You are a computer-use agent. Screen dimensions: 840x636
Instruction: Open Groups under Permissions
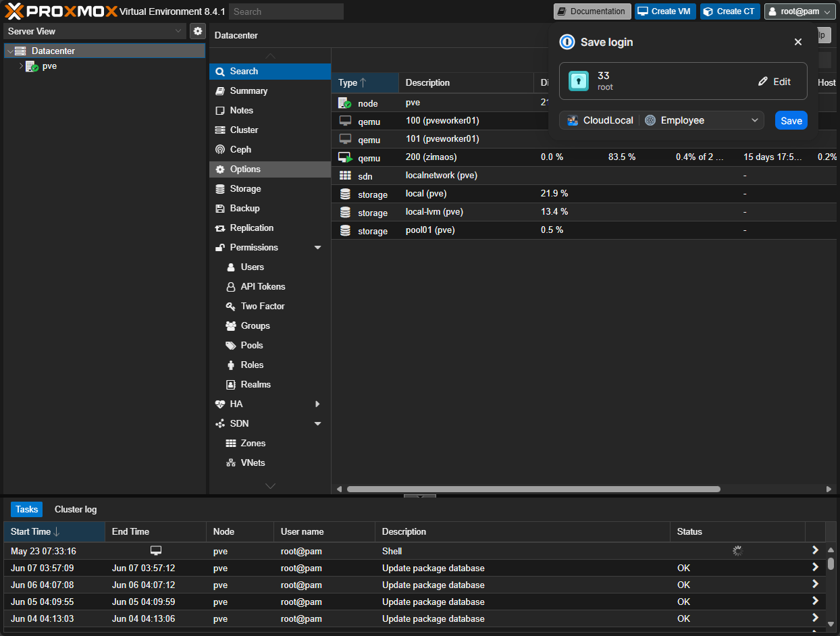point(270,325)
